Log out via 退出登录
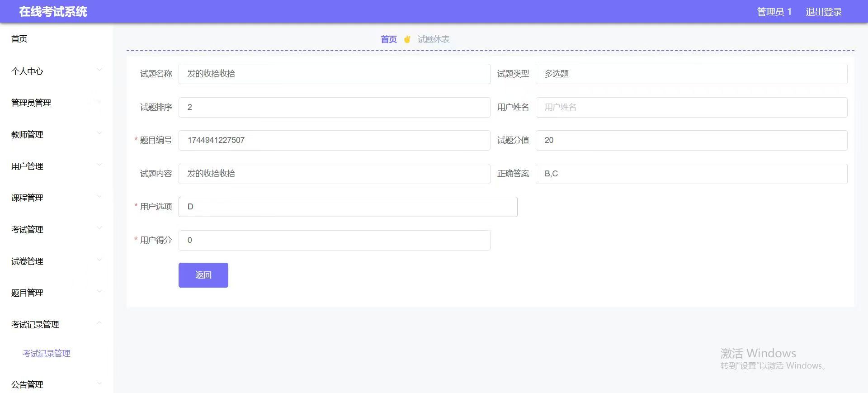This screenshot has width=868, height=393. (824, 12)
